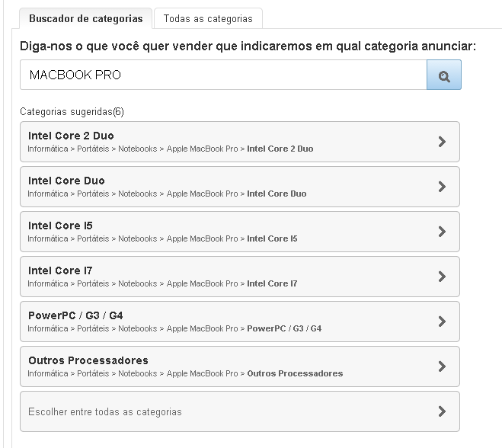Click chevron arrow on Intel Core I5 row

click(442, 232)
